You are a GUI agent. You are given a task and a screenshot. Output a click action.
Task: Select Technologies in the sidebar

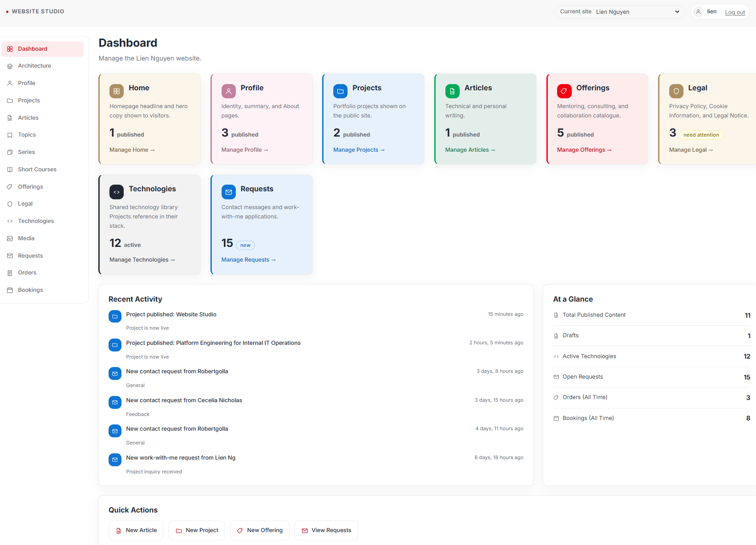coord(43,221)
